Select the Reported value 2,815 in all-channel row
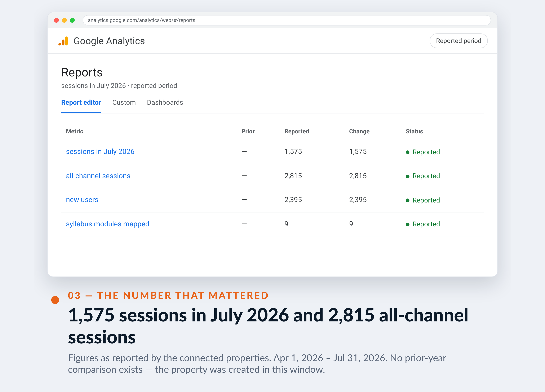Viewport: 545px width, 392px height. point(293,176)
